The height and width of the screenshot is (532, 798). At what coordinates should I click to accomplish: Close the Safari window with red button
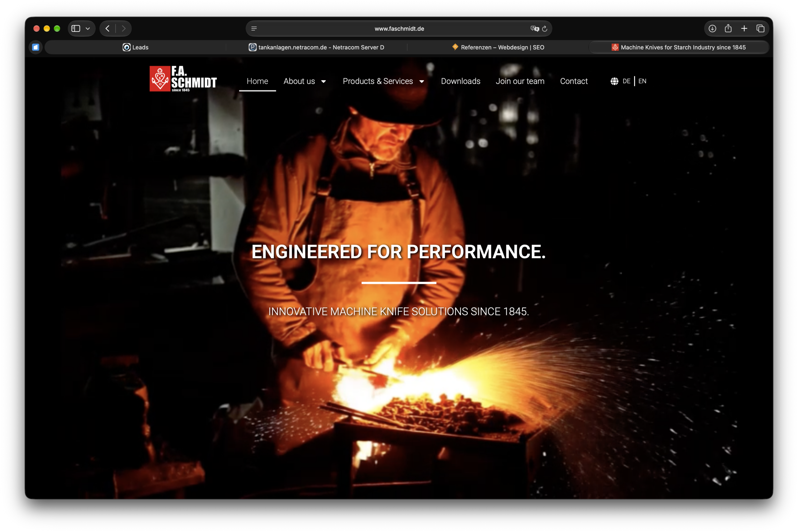click(x=37, y=28)
